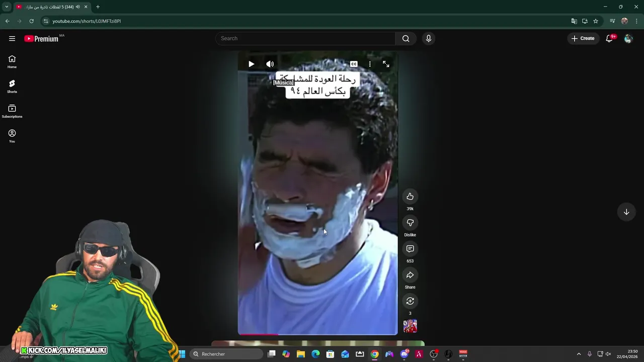Open the You page in sidebar
Screen dimensions: 644x362
[x=12, y=136]
